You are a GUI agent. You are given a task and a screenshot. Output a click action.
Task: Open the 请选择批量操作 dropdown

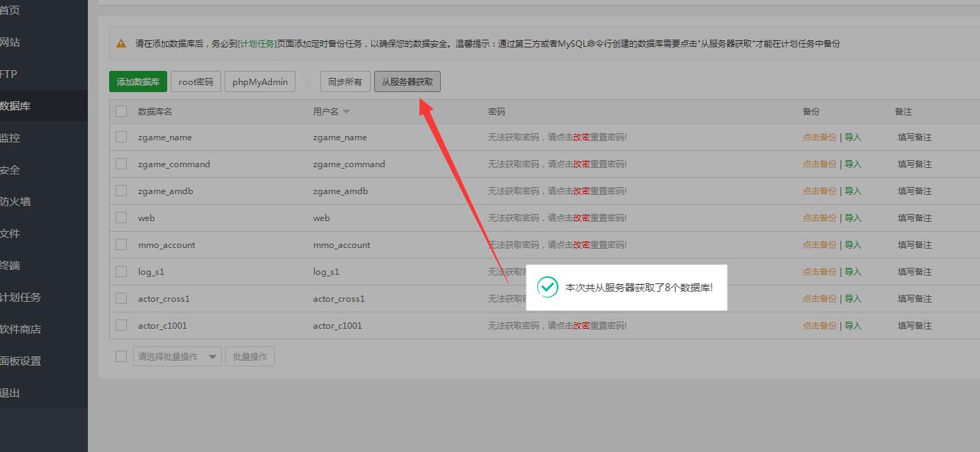(x=177, y=356)
